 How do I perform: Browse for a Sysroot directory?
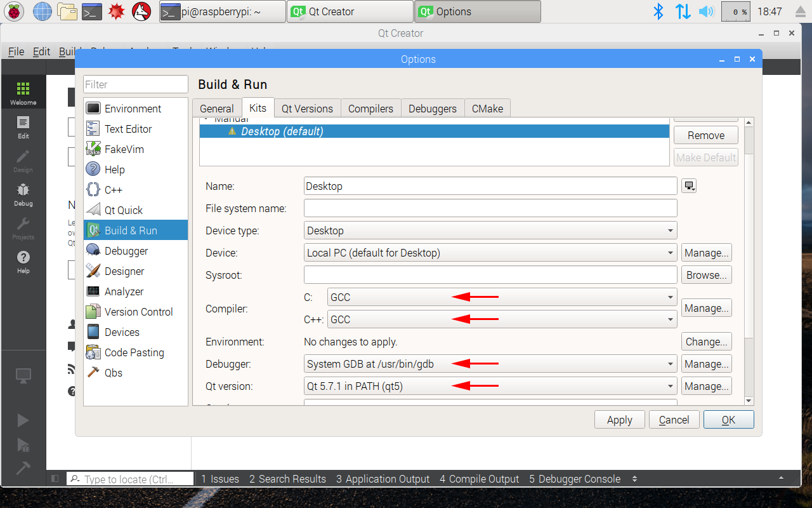pyautogui.click(x=706, y=274)
